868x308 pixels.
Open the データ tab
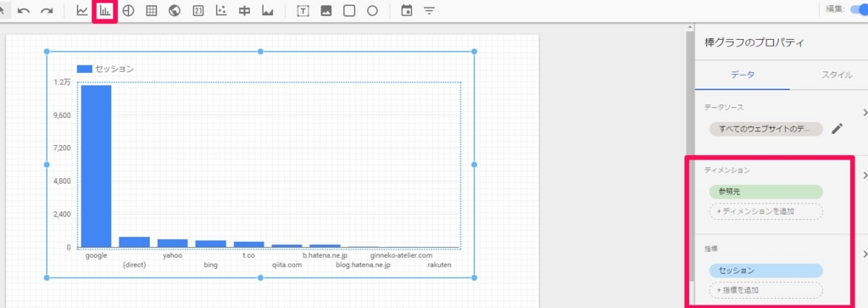click(743, 75)
